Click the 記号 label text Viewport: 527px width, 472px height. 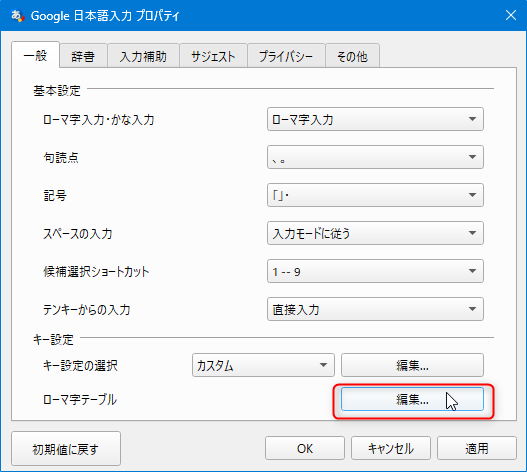(55, 195)
